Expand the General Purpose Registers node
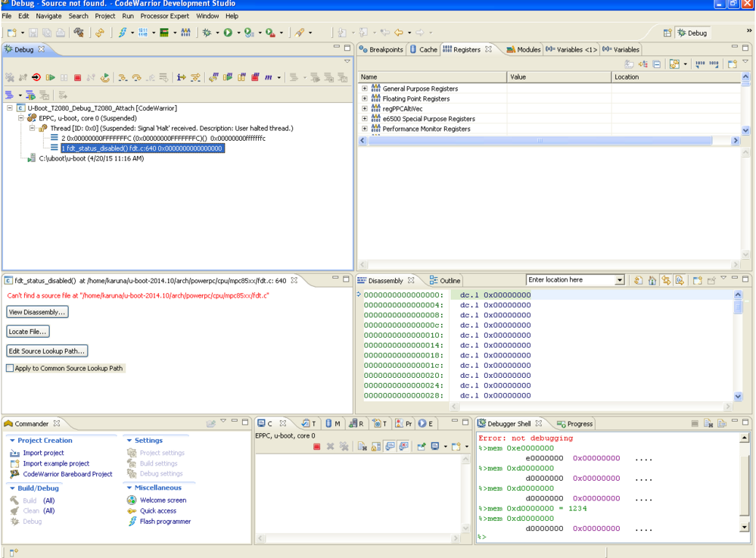This screenshot has height=558, width=756. (365, 89)
